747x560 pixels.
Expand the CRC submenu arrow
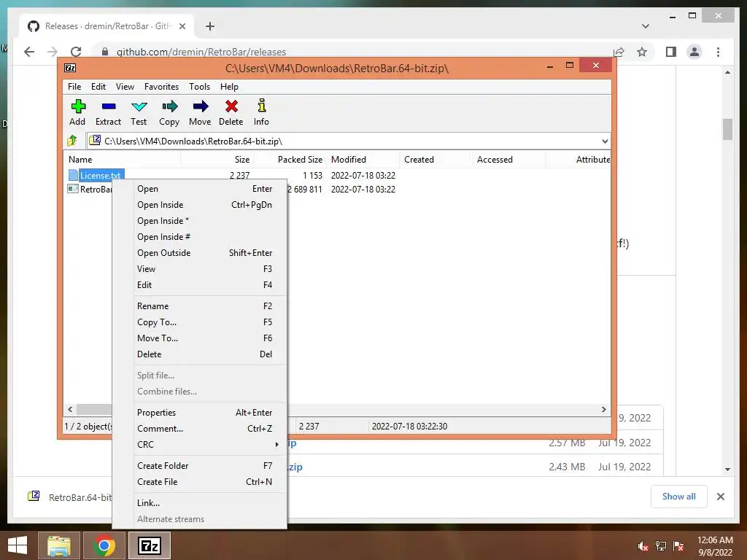click(276, 444)
